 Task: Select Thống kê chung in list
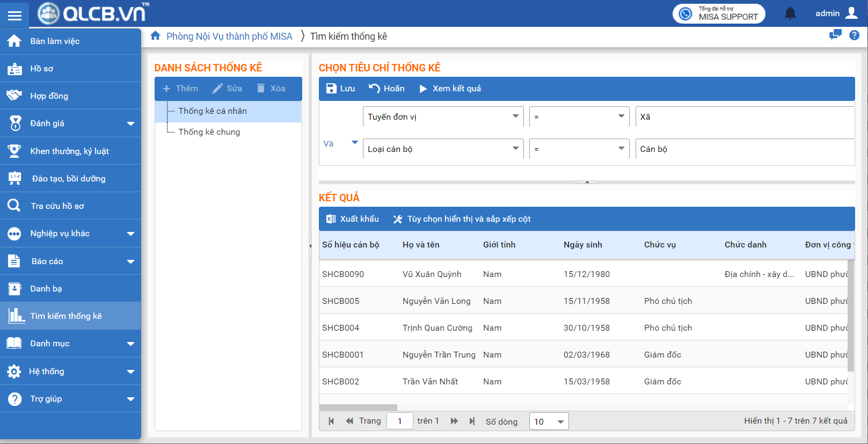point(209,132)
